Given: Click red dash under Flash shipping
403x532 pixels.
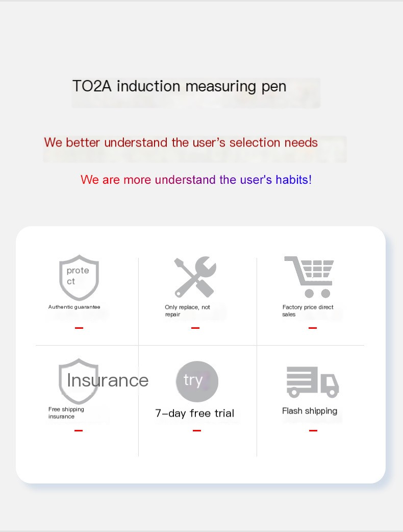Looking at the screenshot, I should click(313, 430).
